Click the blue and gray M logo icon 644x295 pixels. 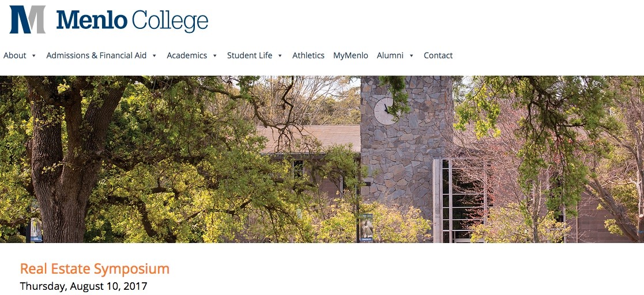pos(28,19)
